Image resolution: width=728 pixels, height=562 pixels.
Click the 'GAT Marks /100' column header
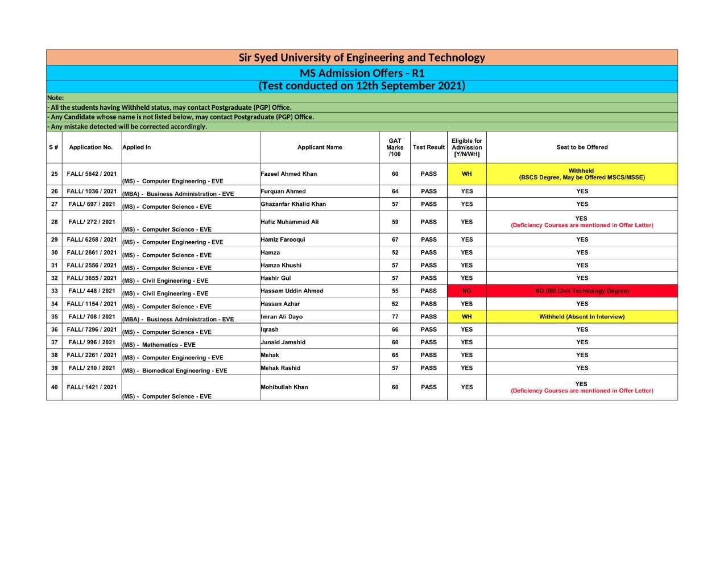click(x=395, y=147)
